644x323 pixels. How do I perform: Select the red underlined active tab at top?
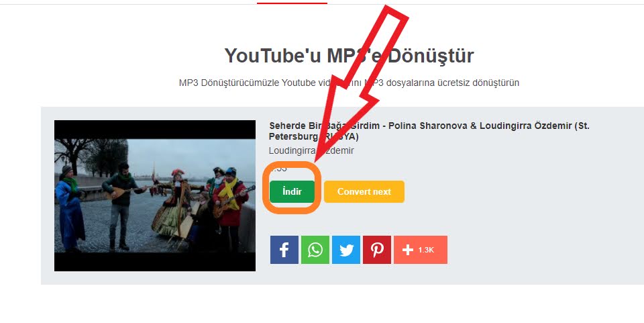292,3
